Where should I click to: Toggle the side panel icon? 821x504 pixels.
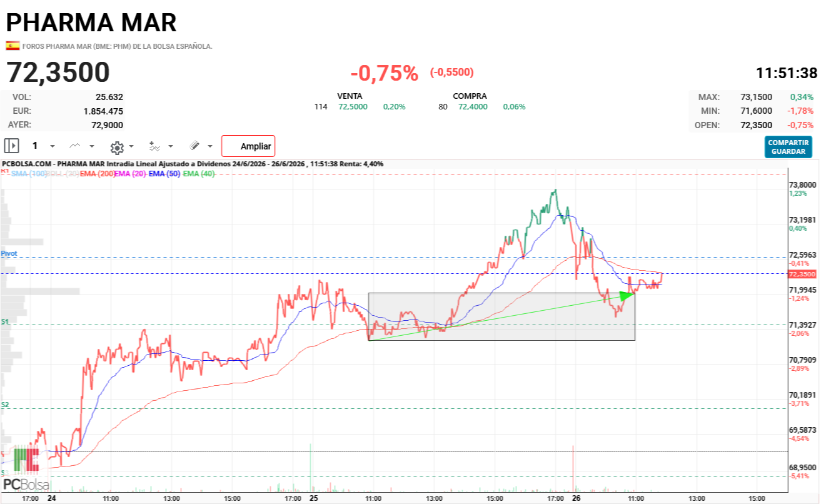pos(11,146)
